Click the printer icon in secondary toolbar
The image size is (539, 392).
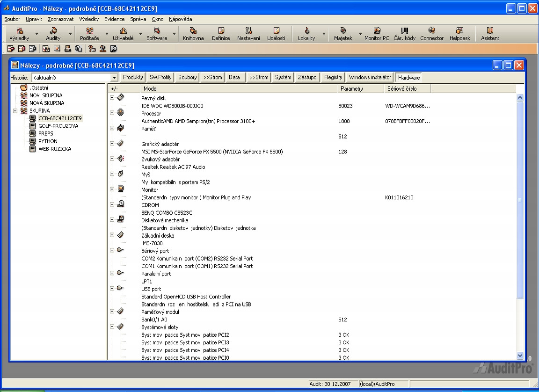68,49
